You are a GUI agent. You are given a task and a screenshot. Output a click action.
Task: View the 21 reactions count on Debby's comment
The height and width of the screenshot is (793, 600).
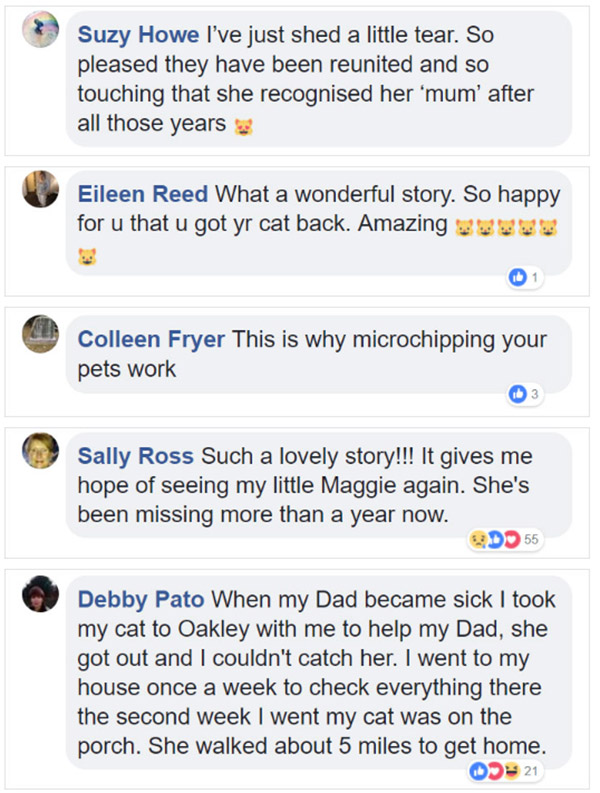coord(532,771)
